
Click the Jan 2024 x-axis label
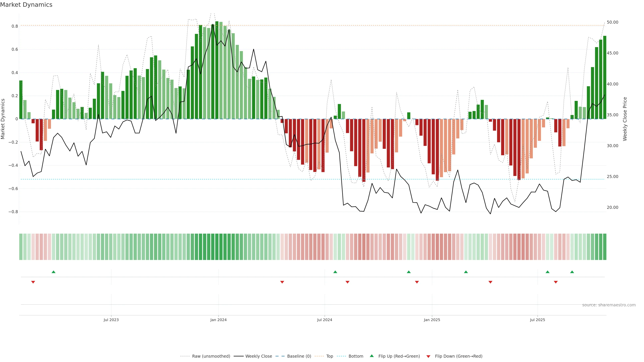pyautogui.click(x=218, y=320)
